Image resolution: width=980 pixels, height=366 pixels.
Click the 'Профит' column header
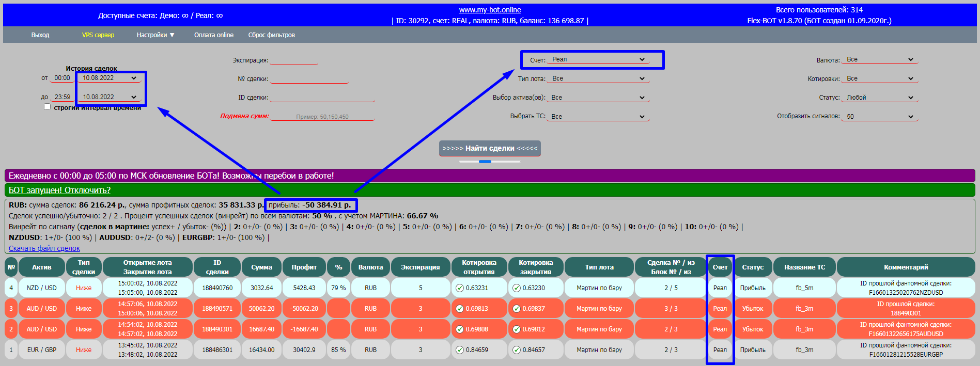[304, 267]
